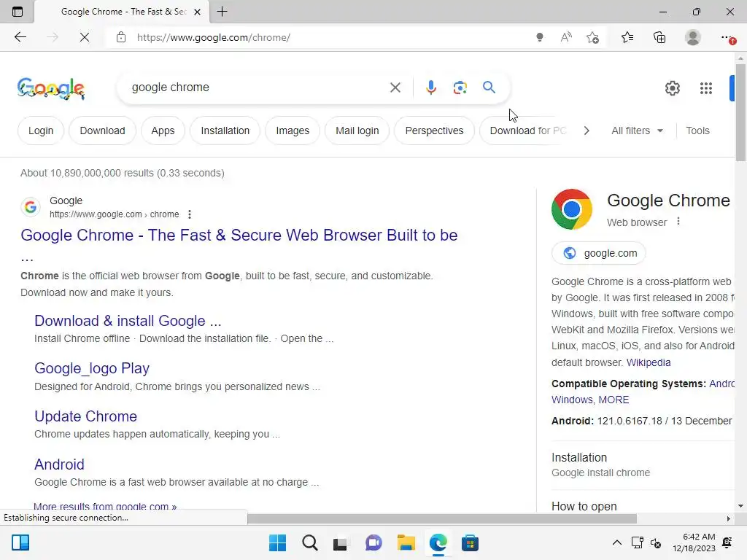Show more filter chips arrow

587,131
